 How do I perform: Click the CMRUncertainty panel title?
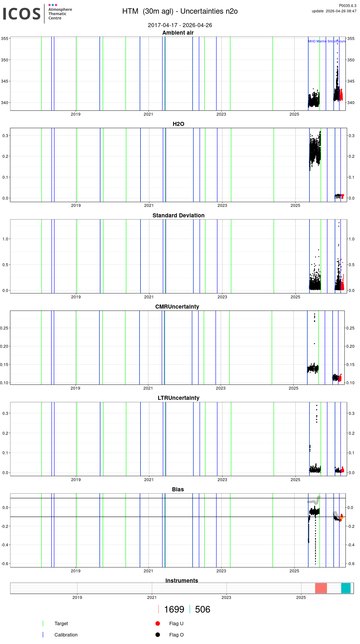(177, 307)
